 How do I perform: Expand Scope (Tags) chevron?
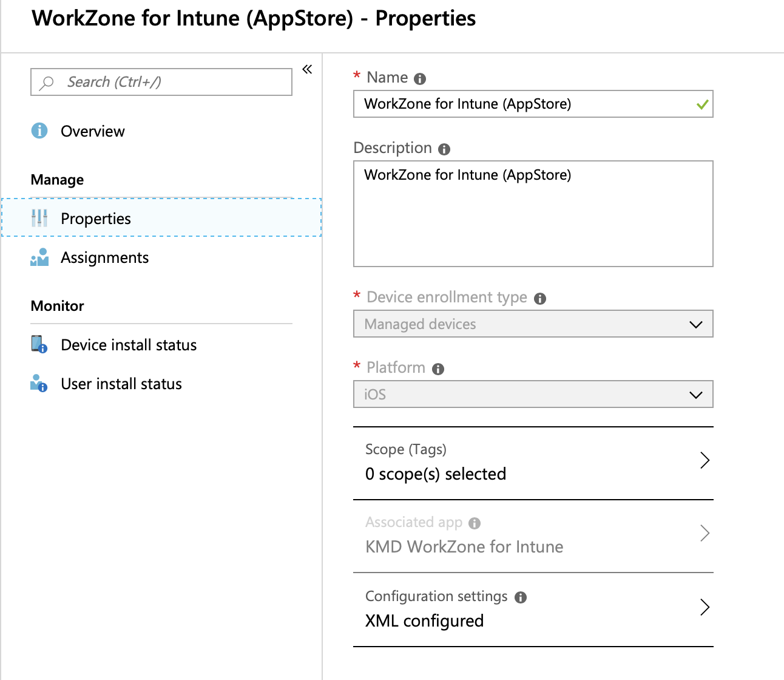click(705, 460)
